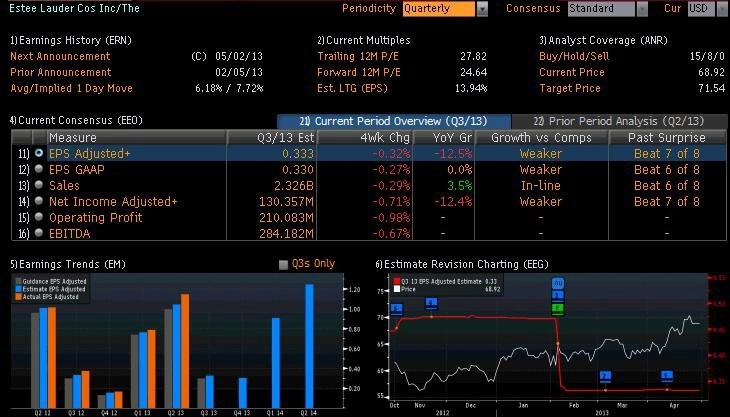Click the topmost blue flag above the estimate drop
The image size is (730, 417).
pos(558,283)
